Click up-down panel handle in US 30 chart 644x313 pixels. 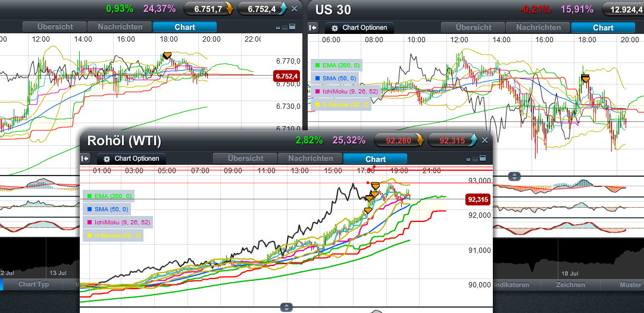tap(515, 176)
